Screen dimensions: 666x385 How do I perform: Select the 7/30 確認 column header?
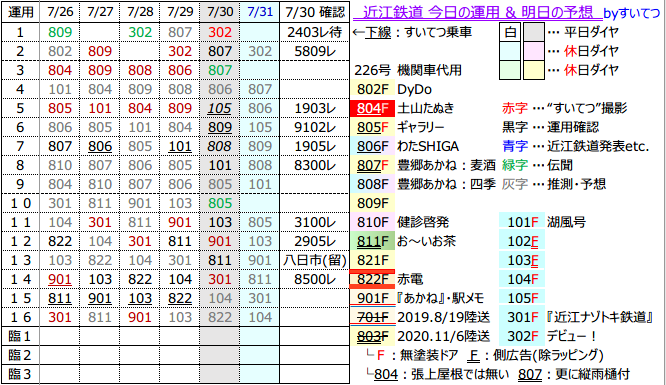point(315,12)
